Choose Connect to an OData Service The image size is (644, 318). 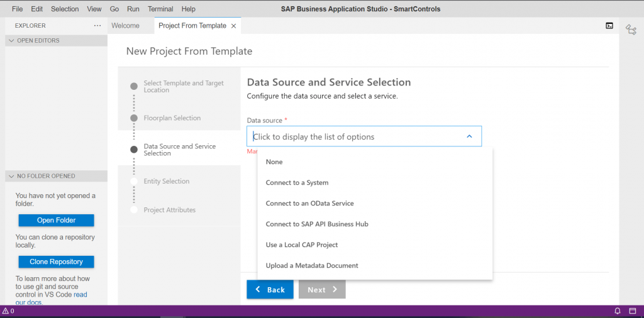tap(375, 203)
